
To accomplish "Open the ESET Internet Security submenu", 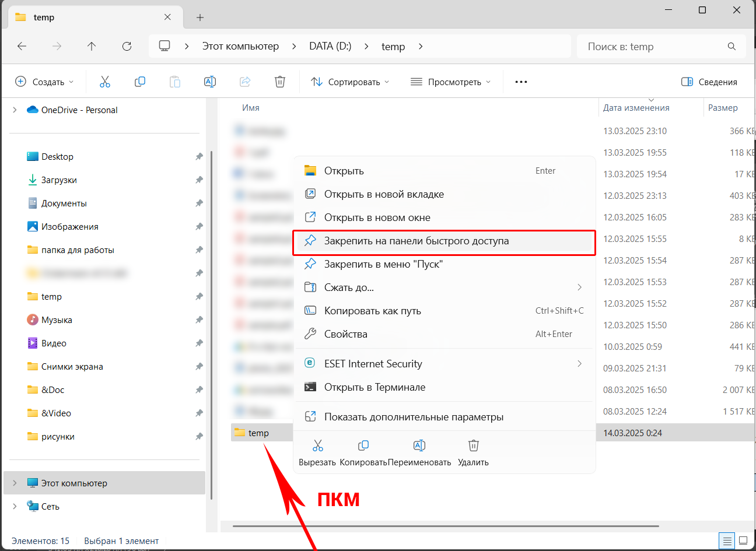I will pos(444,364).
